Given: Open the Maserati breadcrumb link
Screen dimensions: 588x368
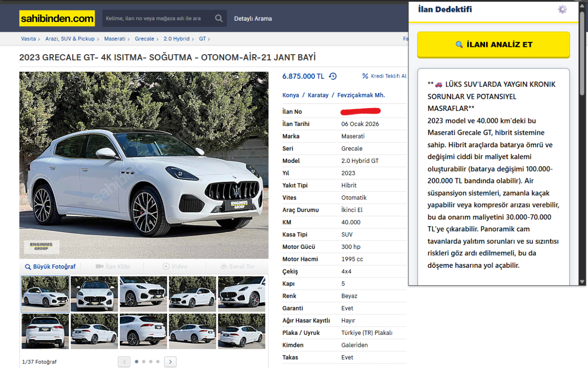Looking at the screenshot, I should pos(115,39).
